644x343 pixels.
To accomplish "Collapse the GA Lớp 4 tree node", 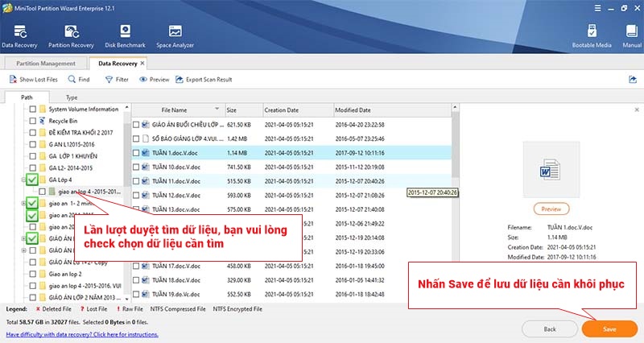I will pos(23,180).
